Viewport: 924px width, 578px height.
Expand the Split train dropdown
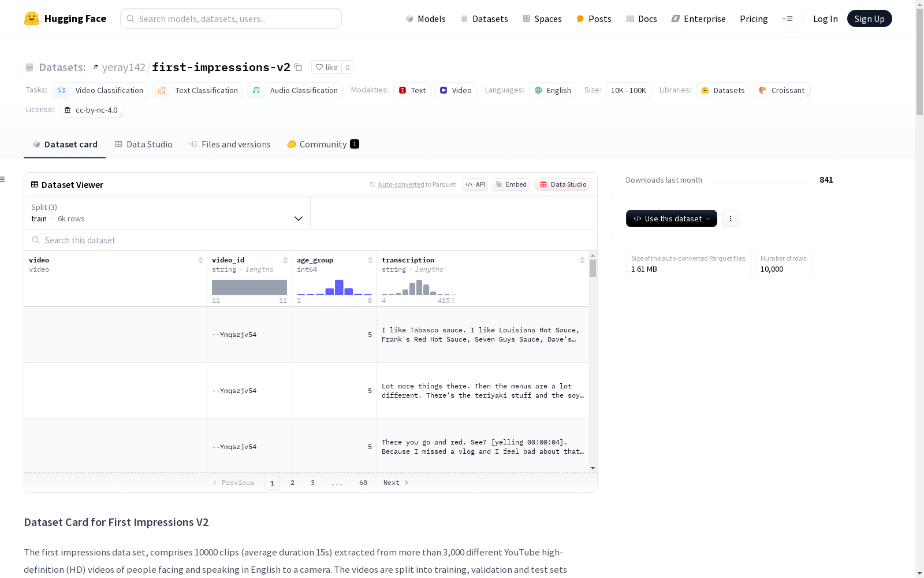coord(167,213)
